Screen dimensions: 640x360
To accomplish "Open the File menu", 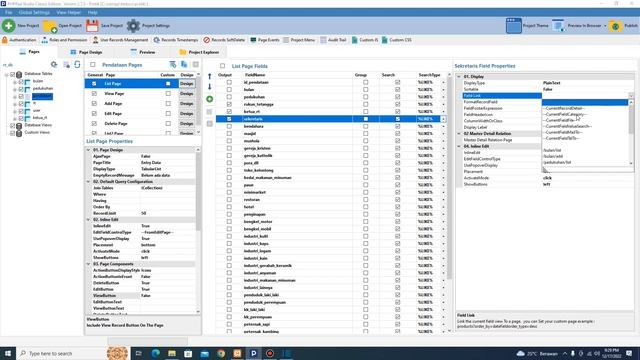I will click(x=9, y=13).
